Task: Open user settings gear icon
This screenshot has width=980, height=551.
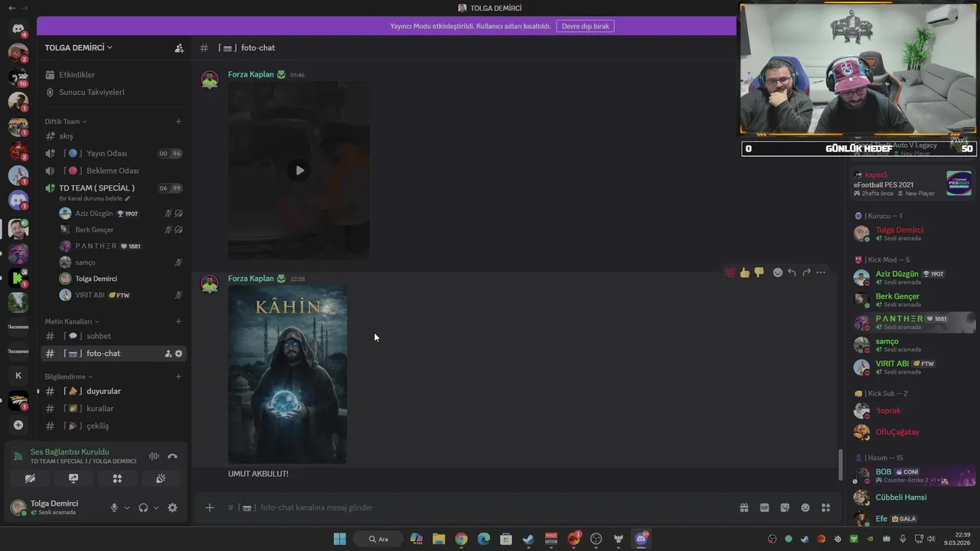Action: coord(172,507)
